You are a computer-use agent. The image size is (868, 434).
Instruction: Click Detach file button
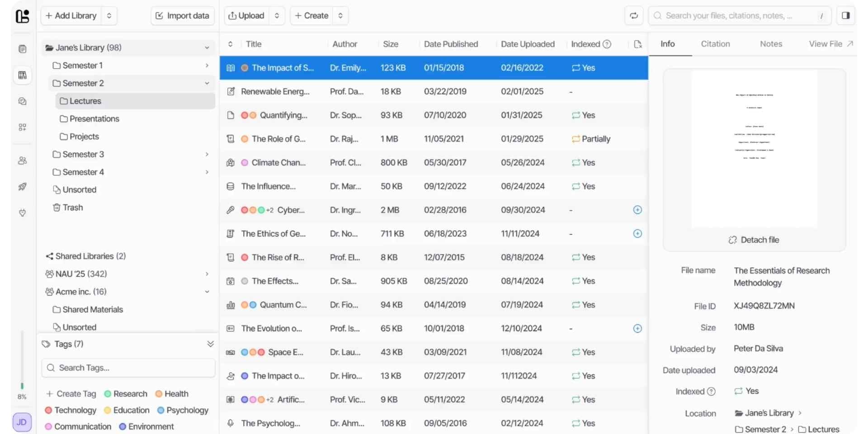pyautogui.click(x=754, y=240)
